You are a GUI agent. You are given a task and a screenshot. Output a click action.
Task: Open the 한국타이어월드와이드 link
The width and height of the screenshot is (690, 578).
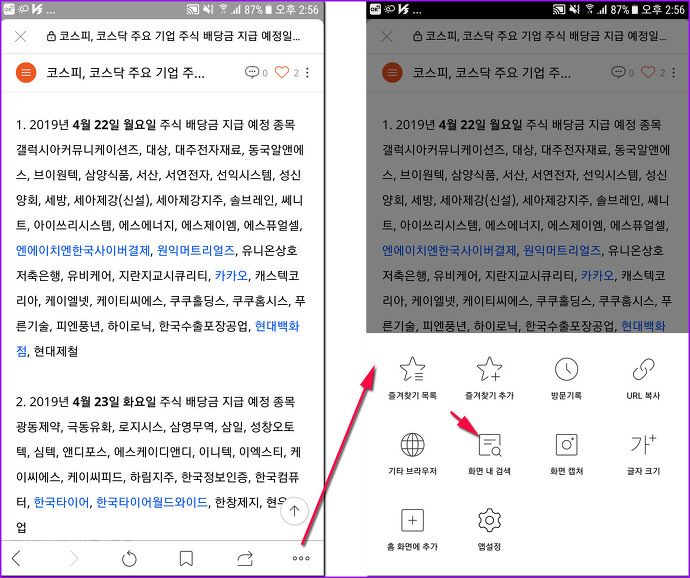[x=152, y=502]
